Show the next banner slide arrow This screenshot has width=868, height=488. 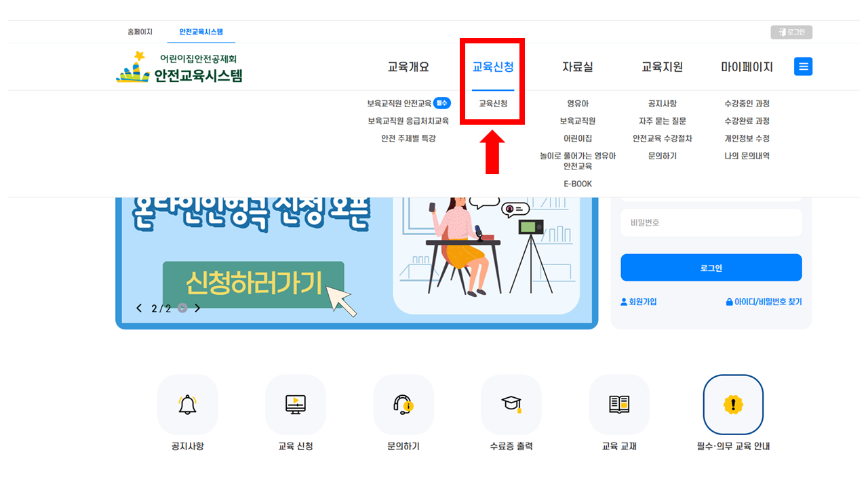click(197, 308)
